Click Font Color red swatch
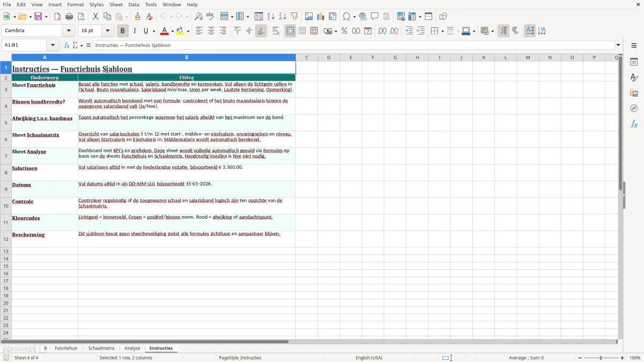The height and width of the screenshot is (362, 644). point(165,31)
